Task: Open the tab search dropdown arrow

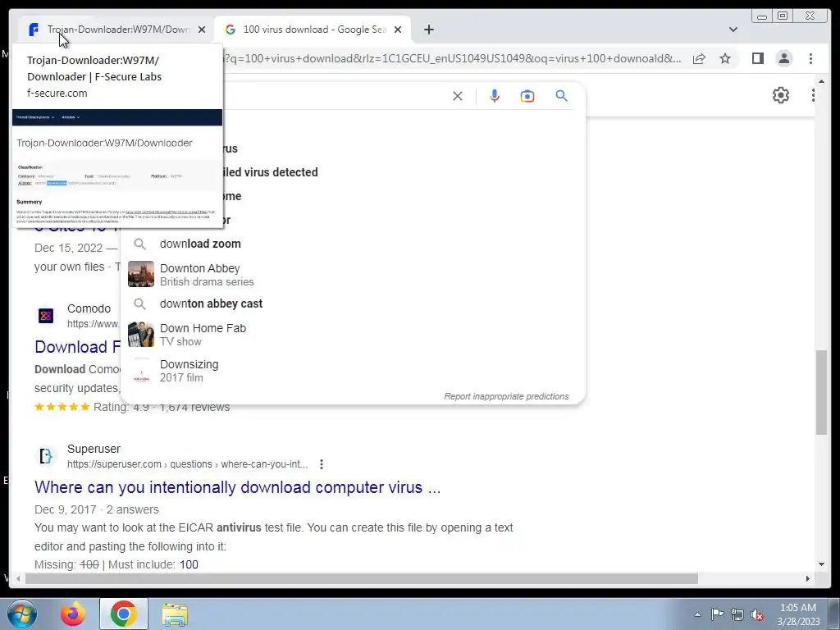Action: (x=733, y=30)
